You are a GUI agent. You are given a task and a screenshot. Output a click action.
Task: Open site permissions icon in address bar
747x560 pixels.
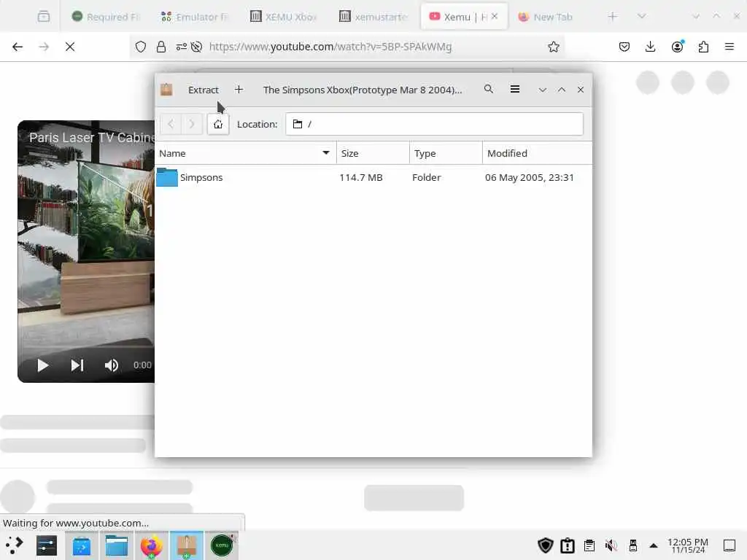[x=181, y=47]
